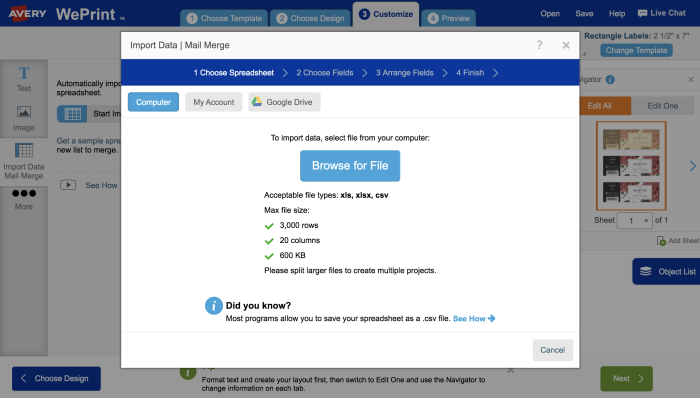
Task: Close the tip banner at bottom
Action: point(510,370)
